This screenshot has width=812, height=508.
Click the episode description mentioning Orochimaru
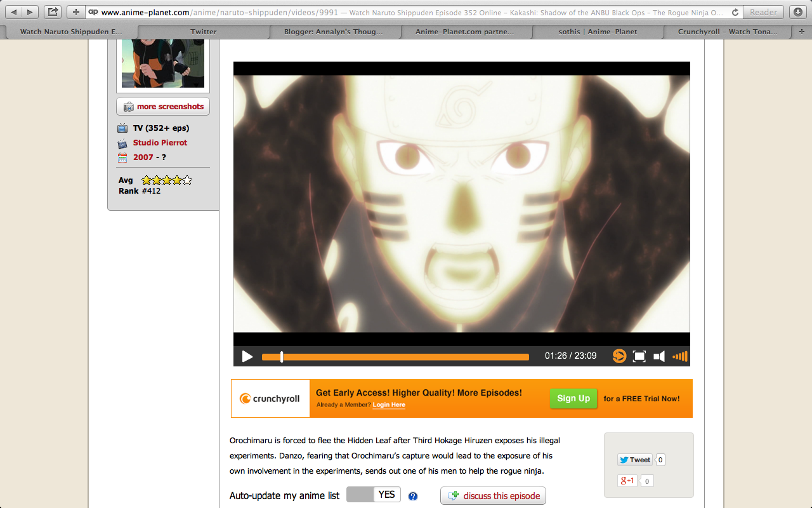tap(395, 455)
